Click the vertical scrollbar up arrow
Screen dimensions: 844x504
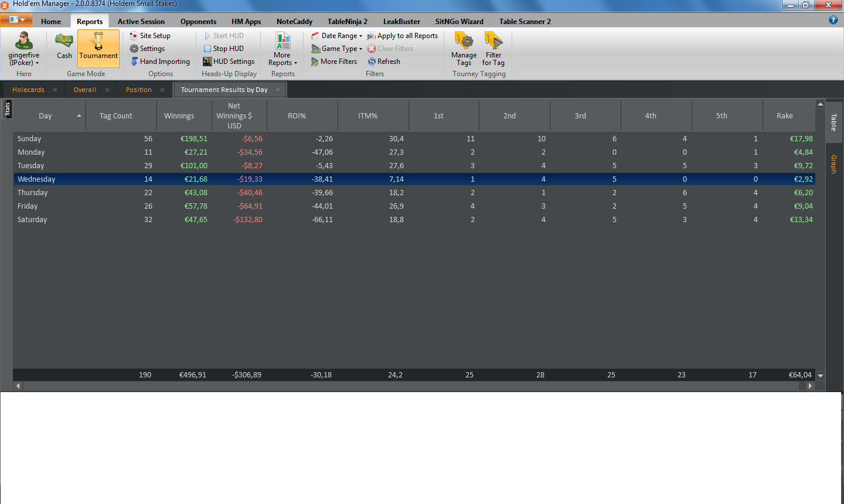(x=821, y=104)
